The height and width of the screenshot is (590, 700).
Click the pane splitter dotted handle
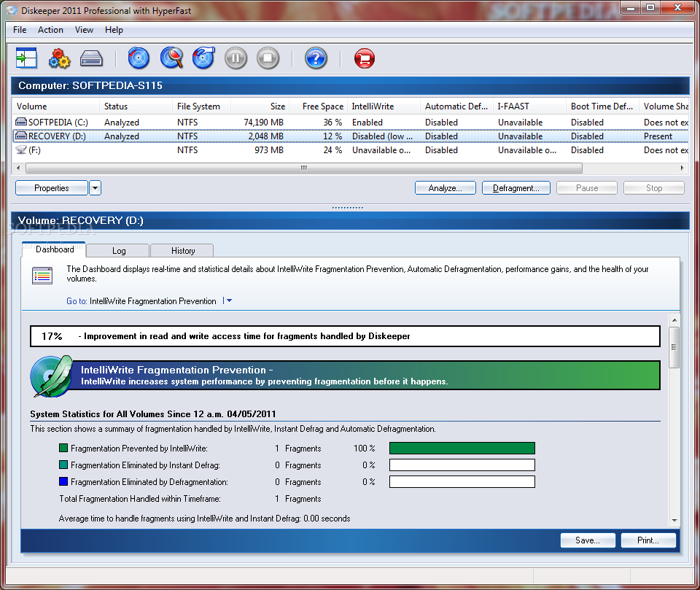tap(348, 207)
